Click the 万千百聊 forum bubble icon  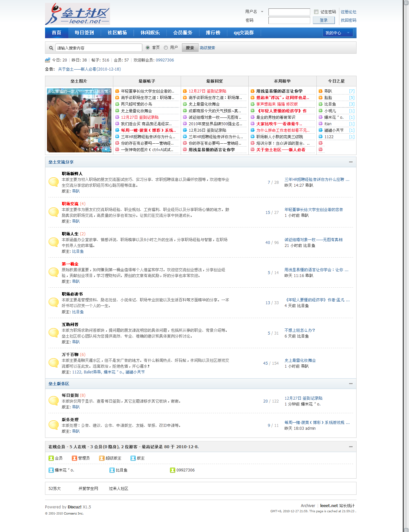(53, 363)
